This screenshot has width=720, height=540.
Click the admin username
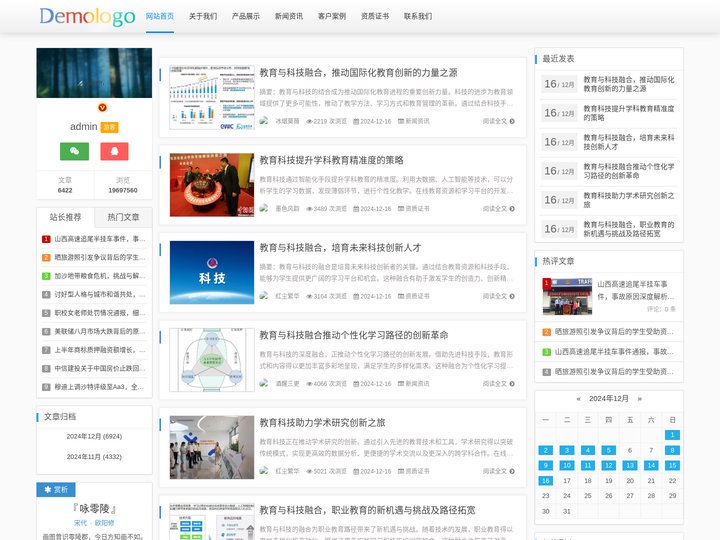click(x=84, y=126)
